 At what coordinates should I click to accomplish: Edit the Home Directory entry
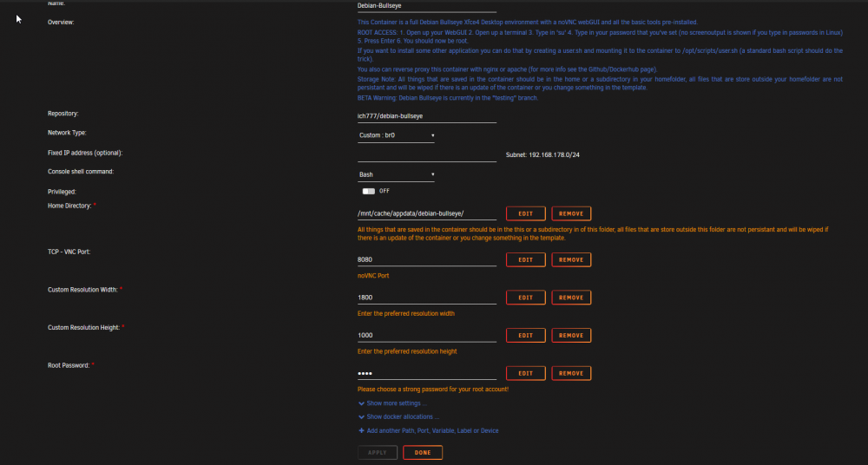(525, 213)
